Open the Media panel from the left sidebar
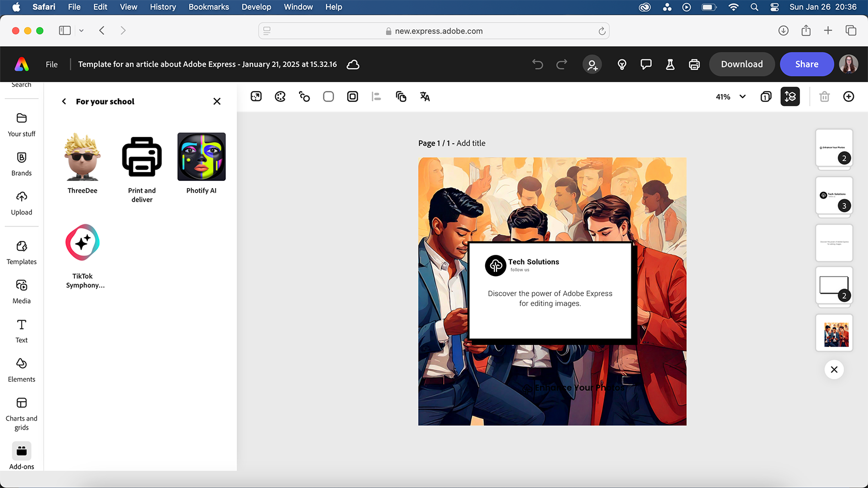Image resolution: width=868 pixels, height=488 pixels. [x=21, y=290]
